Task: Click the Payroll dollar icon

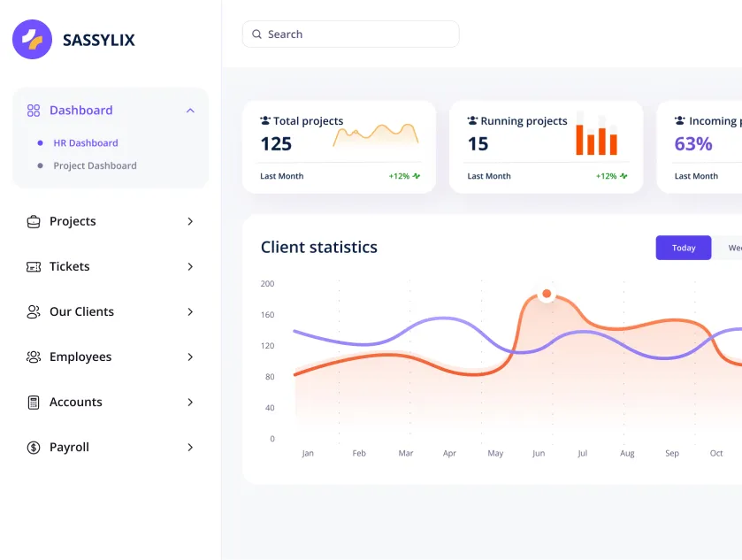Action: click(34, 448)
